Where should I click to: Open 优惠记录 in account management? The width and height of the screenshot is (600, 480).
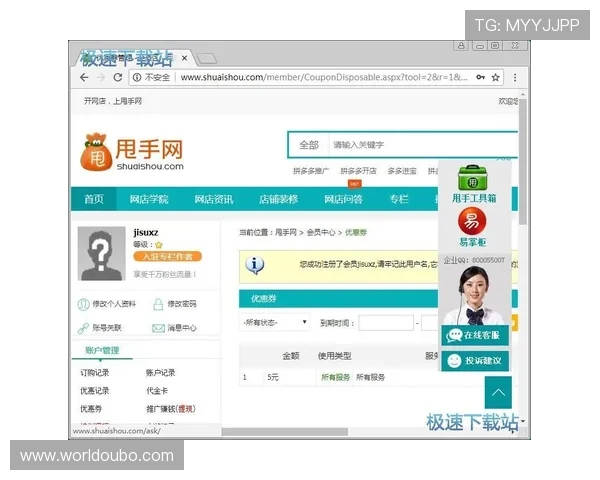tap(95, 391)
